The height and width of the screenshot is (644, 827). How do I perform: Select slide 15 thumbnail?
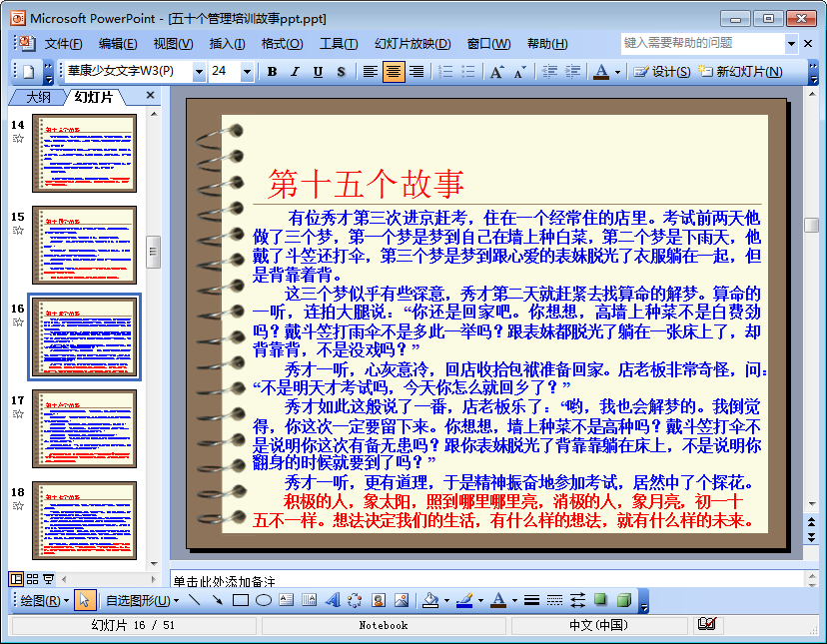coord(84,245)
